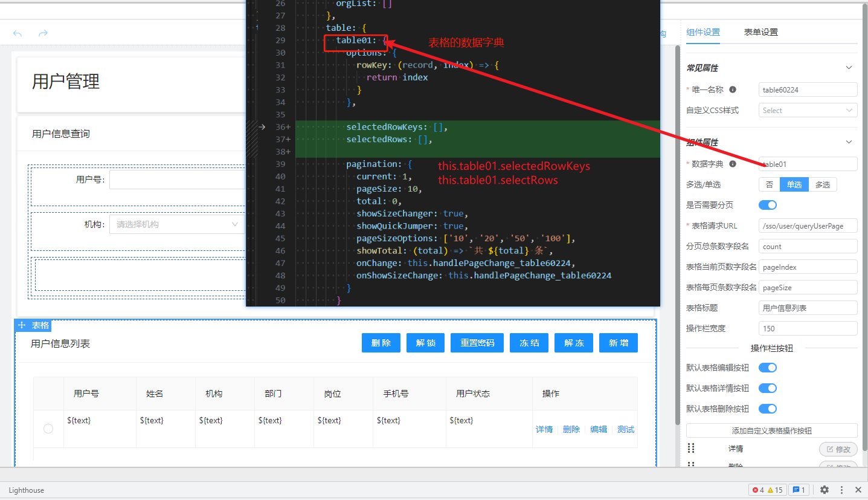
Task: Click info icon next to 唯一名称
Action: (733, 89)
